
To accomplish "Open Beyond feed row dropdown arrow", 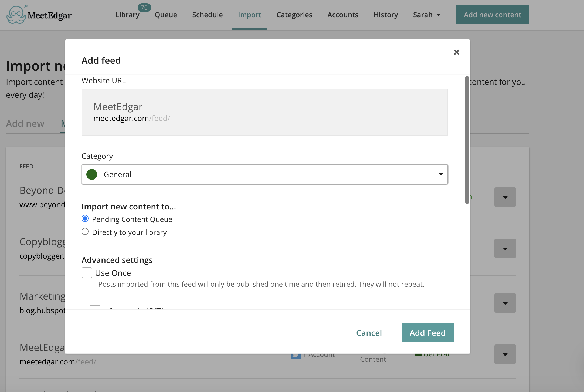I will coord(505,197).
